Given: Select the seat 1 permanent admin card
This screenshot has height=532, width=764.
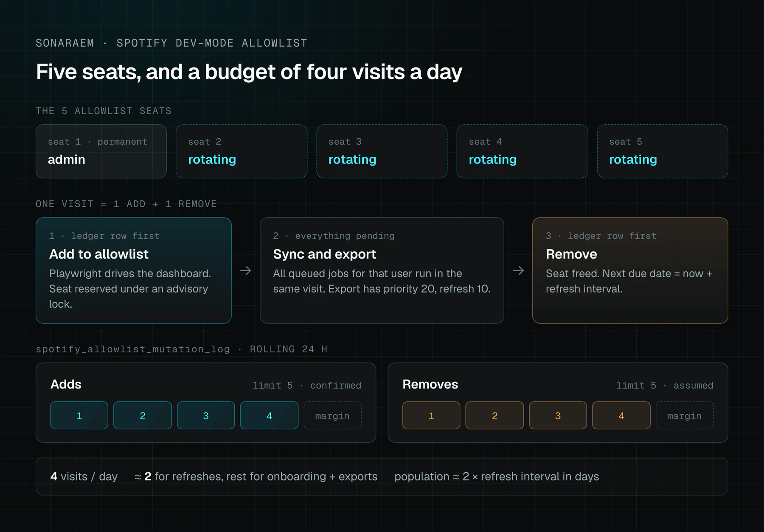Looking at the screenshot, I should pos(101,151).
